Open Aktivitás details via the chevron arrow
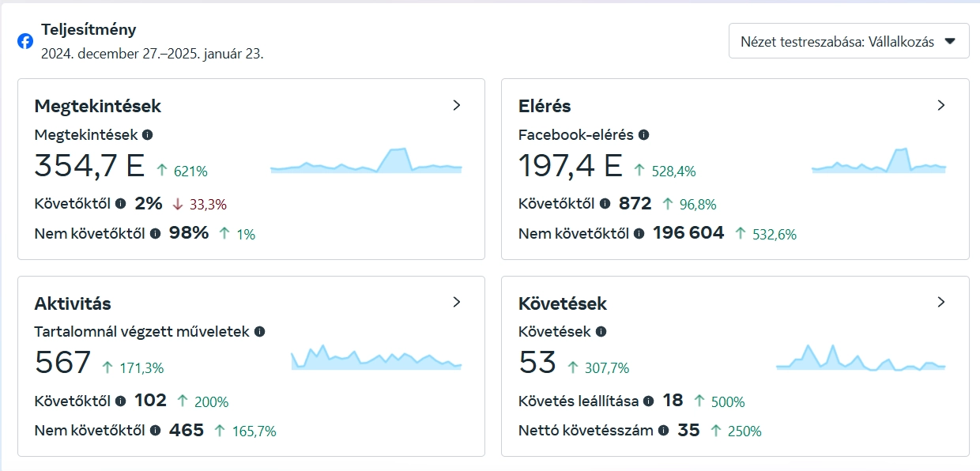The height and width of the screenshot is (471, 980). coord(456,302)
